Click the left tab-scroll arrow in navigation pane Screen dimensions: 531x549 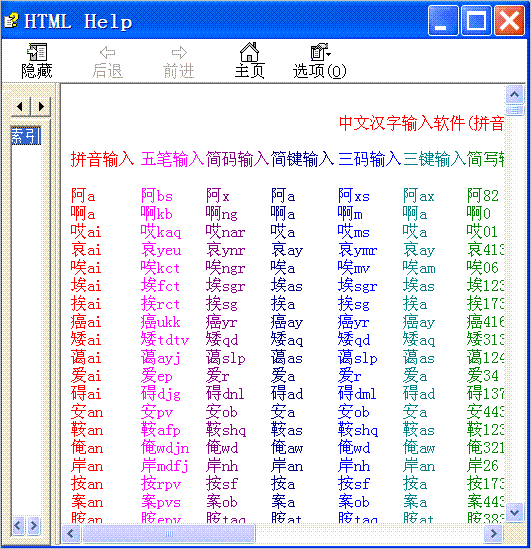[x=20, y=106]
